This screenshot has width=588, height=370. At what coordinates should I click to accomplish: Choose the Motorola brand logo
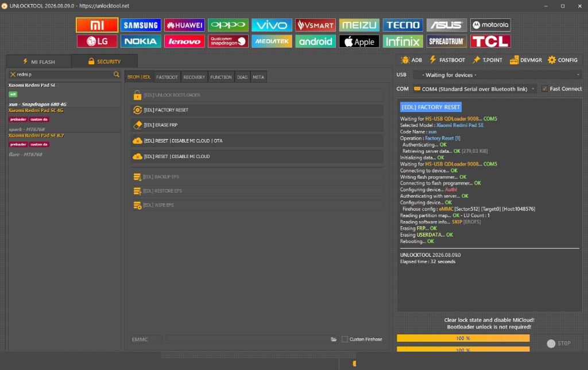pos(490,25)
